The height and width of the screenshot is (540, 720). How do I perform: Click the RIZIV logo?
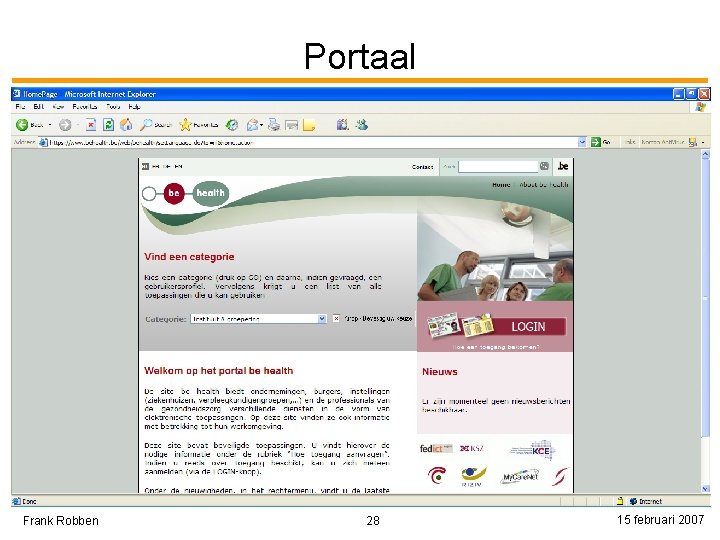click(473, 476)
